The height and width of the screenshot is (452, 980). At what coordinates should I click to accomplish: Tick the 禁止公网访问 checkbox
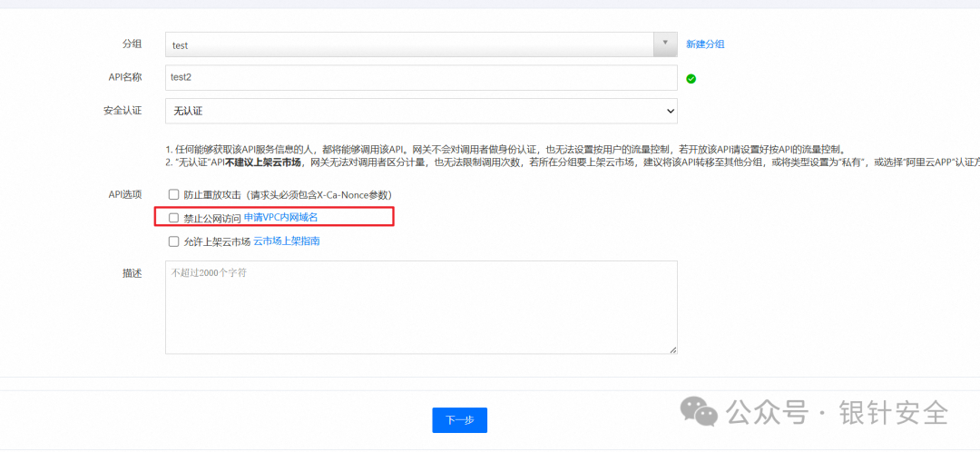173,218
